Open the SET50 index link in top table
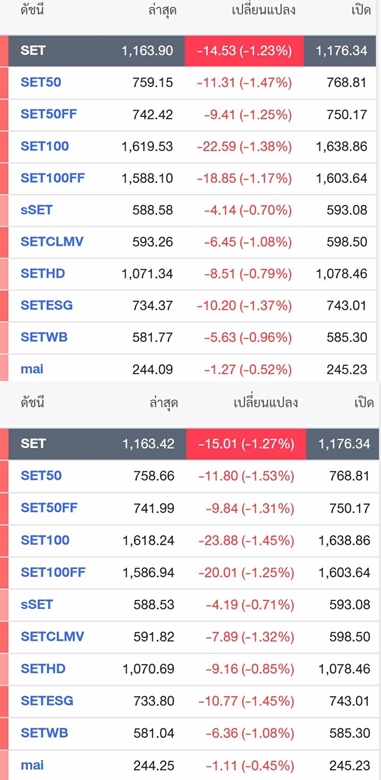This screenshot has height=780, width=381. click(41, 82)
